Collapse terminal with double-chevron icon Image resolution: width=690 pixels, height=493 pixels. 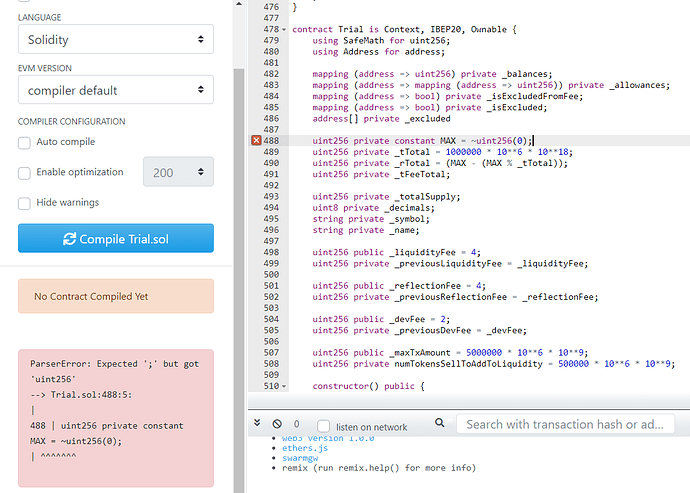tap(257, 423)
